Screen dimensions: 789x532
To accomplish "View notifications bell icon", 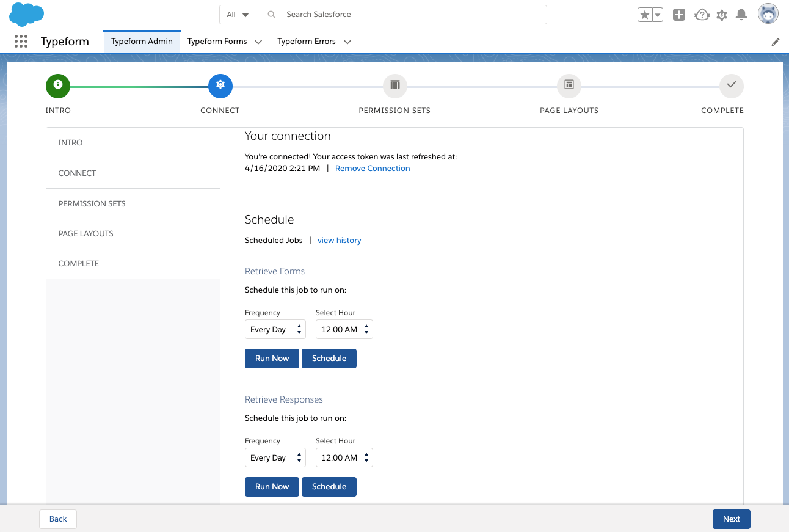I will tap(741, 15).
